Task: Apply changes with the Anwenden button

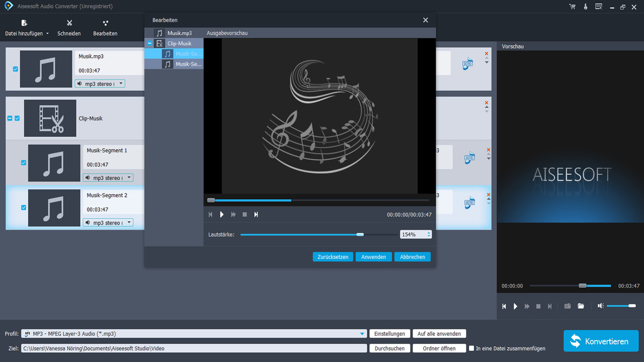Action: [x=374, y=256]
